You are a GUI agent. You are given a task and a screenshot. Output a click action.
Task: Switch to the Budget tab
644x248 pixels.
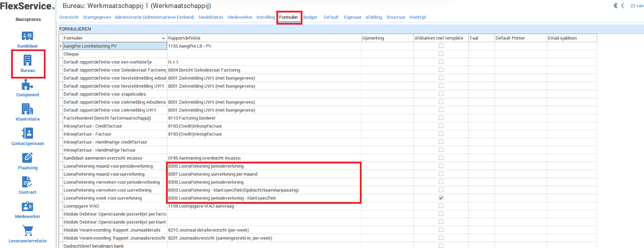(x=310, y=17)
